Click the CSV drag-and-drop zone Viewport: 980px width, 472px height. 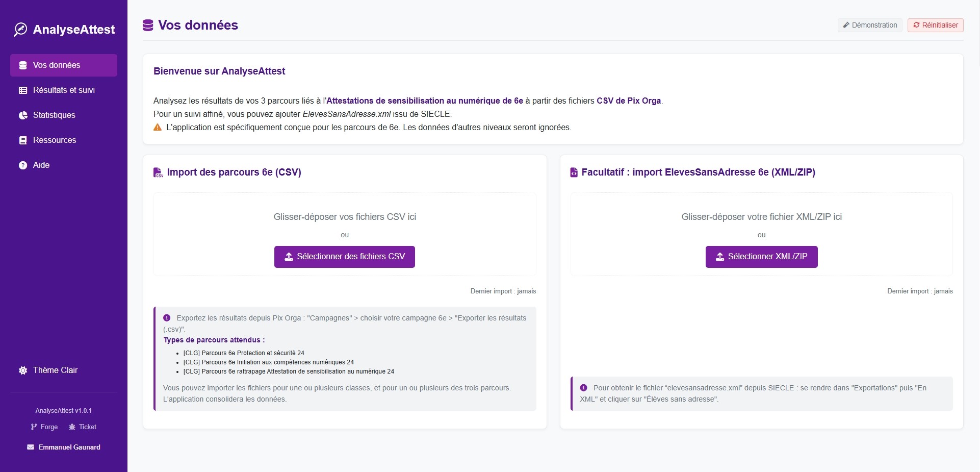(x=345, y=217)
